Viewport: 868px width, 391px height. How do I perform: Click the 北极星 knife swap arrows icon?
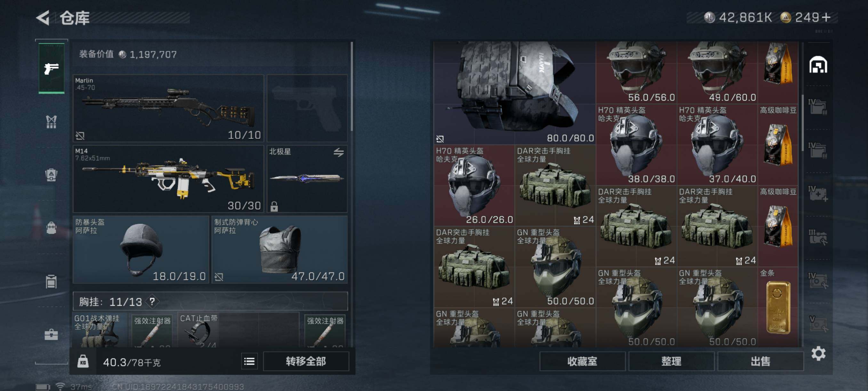click(338, 153)
